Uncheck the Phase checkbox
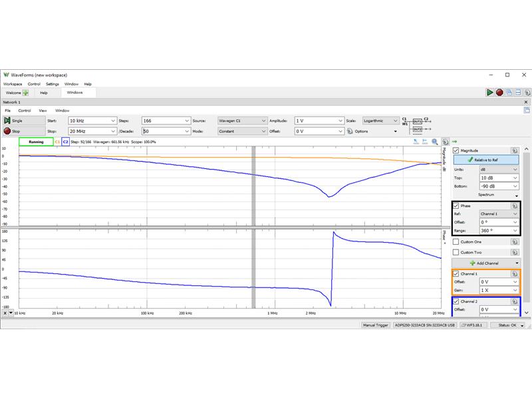The width and height of the screenshot is (532, 399). (456, 206)
